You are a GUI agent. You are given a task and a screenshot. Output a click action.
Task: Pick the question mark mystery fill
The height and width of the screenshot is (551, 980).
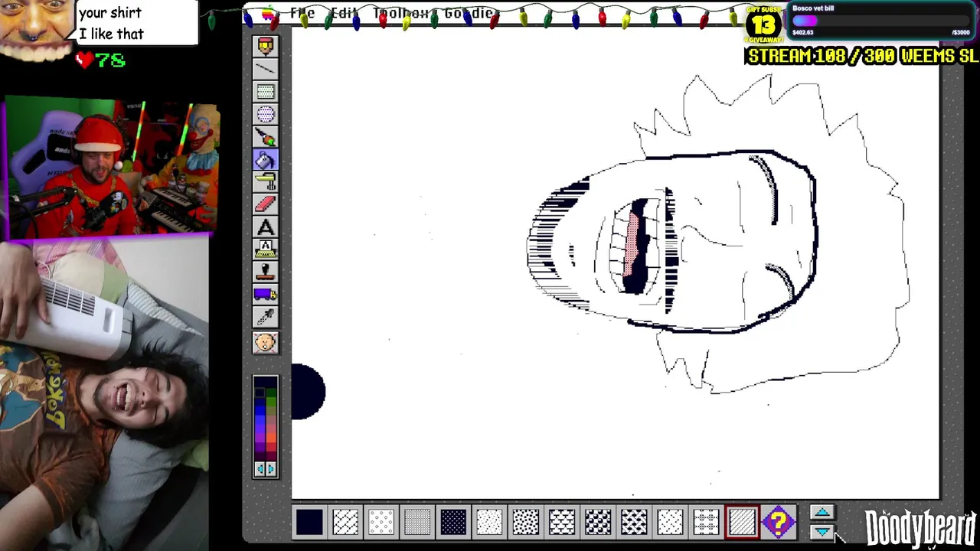point(778,522)
